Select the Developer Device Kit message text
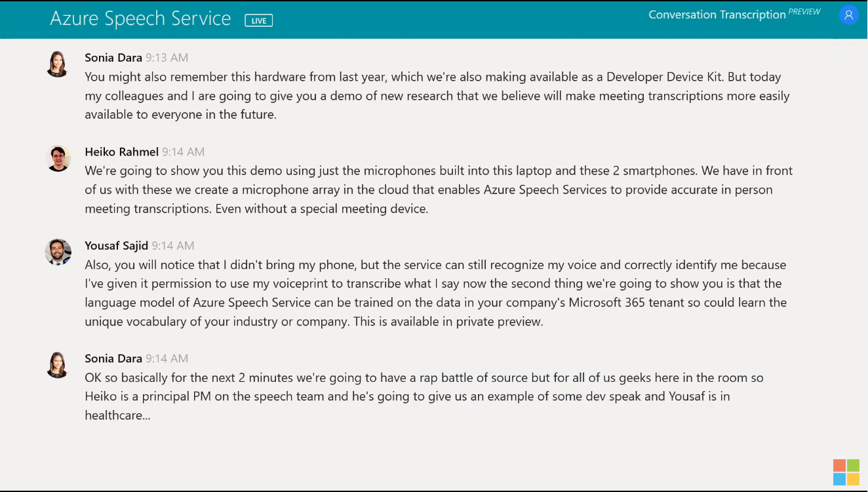Image resolution: width=868 pixels, height=492 pixels. (x=437, y=96)
